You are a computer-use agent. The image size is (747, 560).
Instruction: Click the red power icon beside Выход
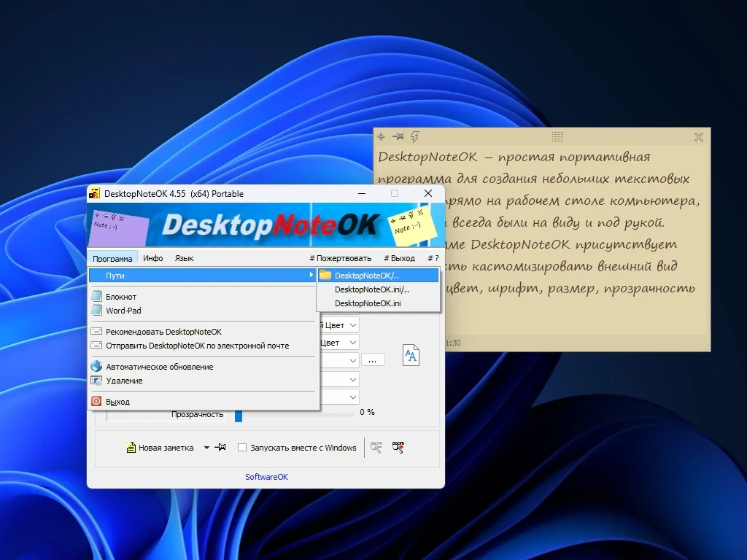pos(97,402)
